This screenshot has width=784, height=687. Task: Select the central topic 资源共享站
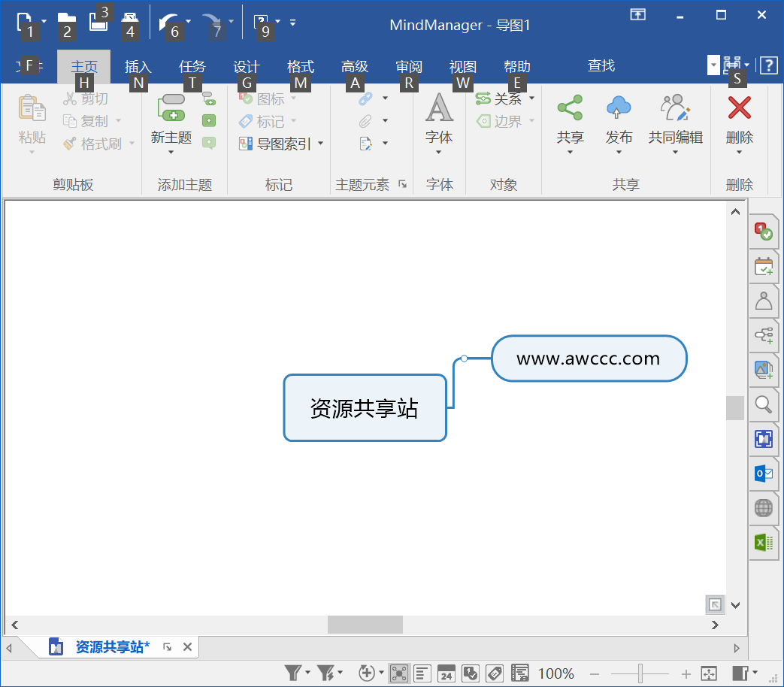click(365, 408)
